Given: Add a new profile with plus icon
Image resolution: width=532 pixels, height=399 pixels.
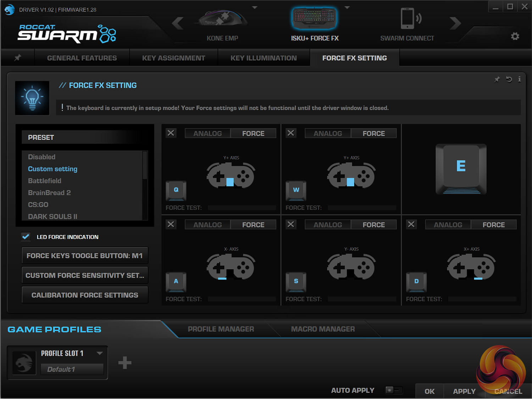Looking at the screenshot, I should point(125,363).
